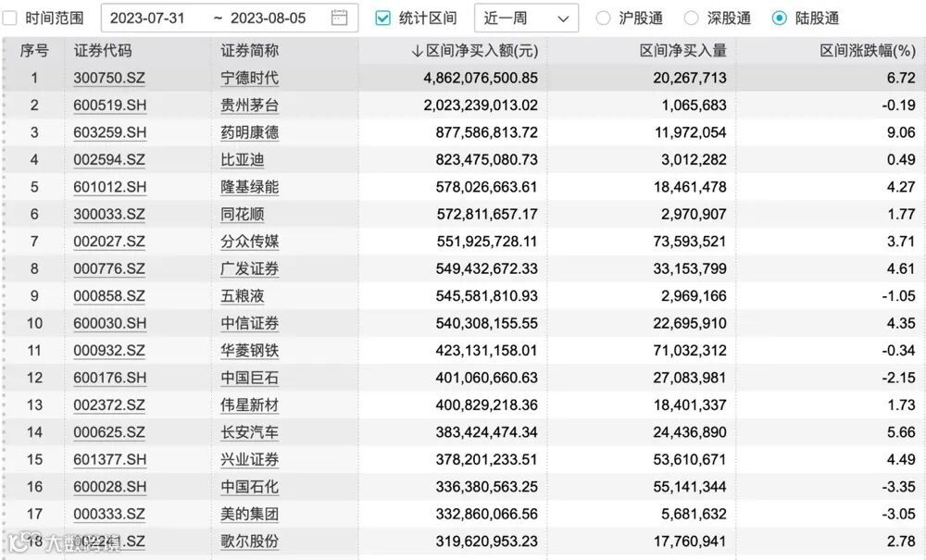Select the net buy volume 20,267,713

click(690, 78)
